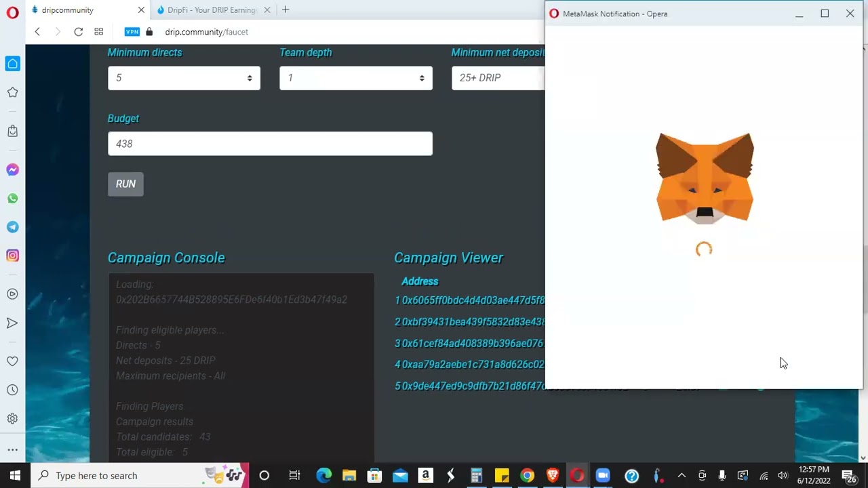Click 'Total candidates: 43' in console
868x488 pixels.
[163, 437]
